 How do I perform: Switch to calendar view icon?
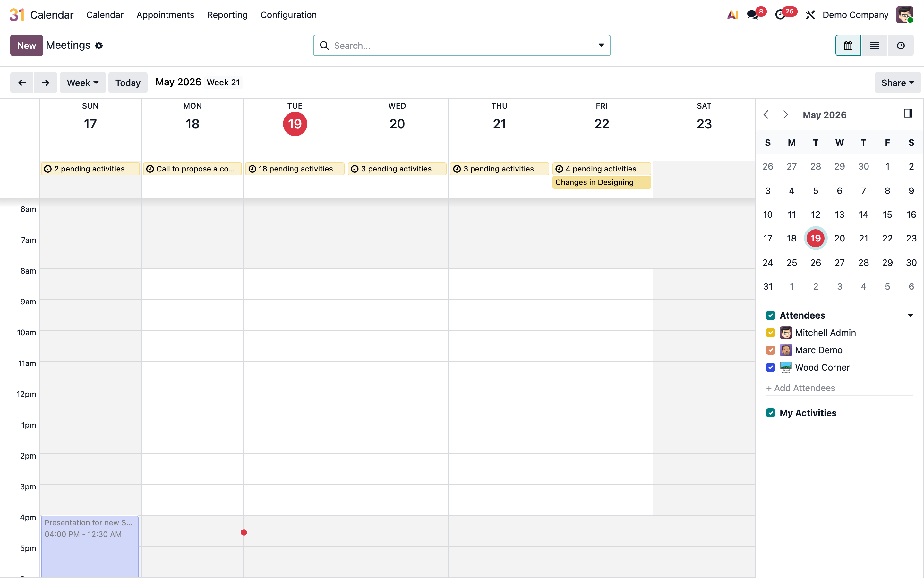pyautogui.click(x=848, y=46)
